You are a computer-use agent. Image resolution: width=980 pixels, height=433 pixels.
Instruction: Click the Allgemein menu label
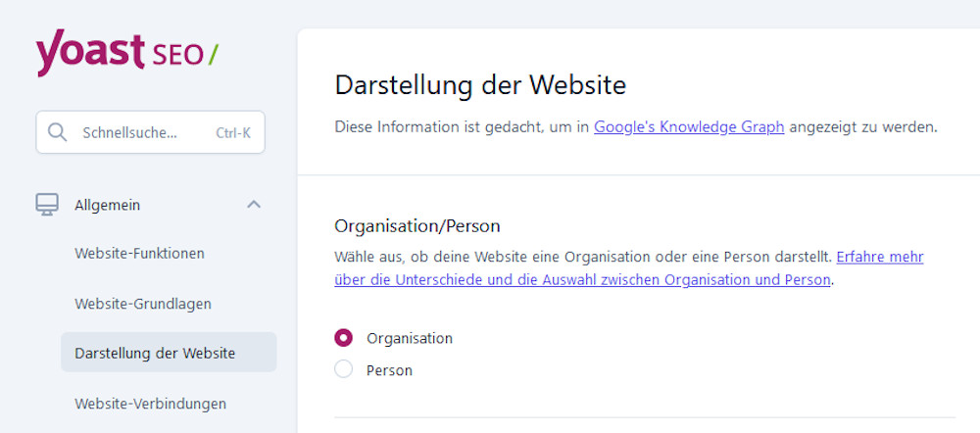[x=107, y=205]
